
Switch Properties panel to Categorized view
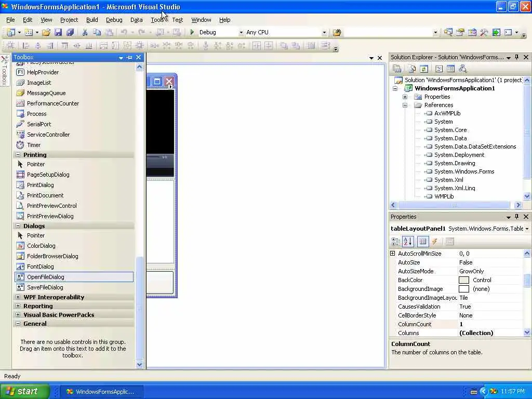(x=395, y=241)
